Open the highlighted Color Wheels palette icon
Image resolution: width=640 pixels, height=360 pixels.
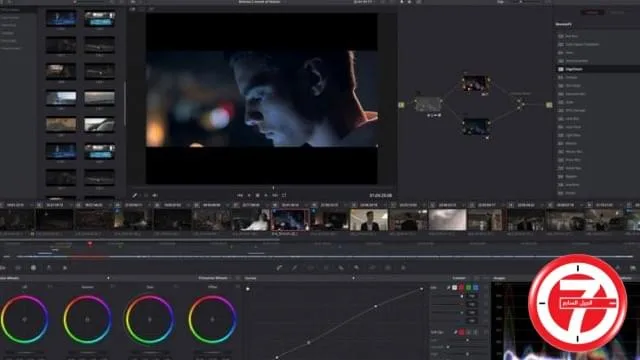33,268
